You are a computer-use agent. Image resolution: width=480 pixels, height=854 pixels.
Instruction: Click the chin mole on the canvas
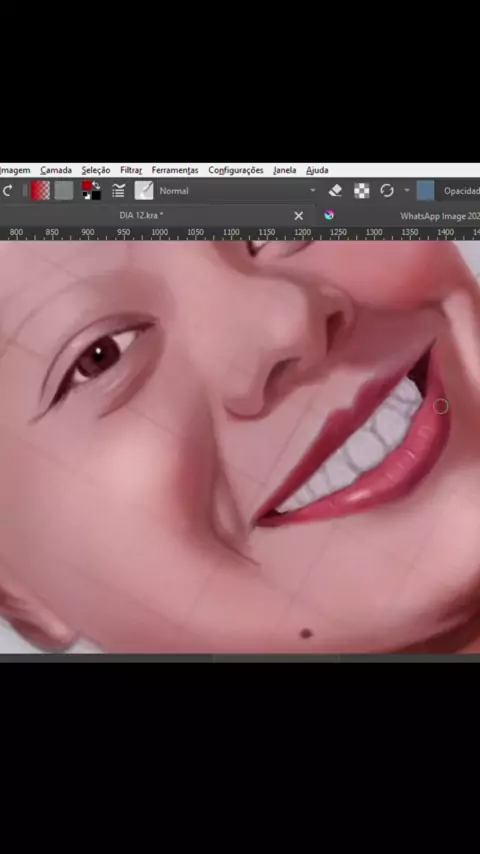click(306, 633)
